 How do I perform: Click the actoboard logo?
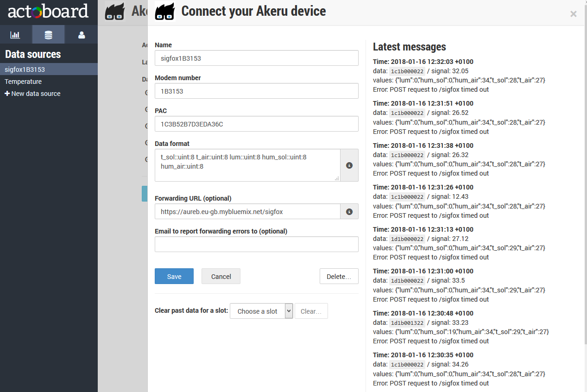pyautogui.click(x=48, y=11)
